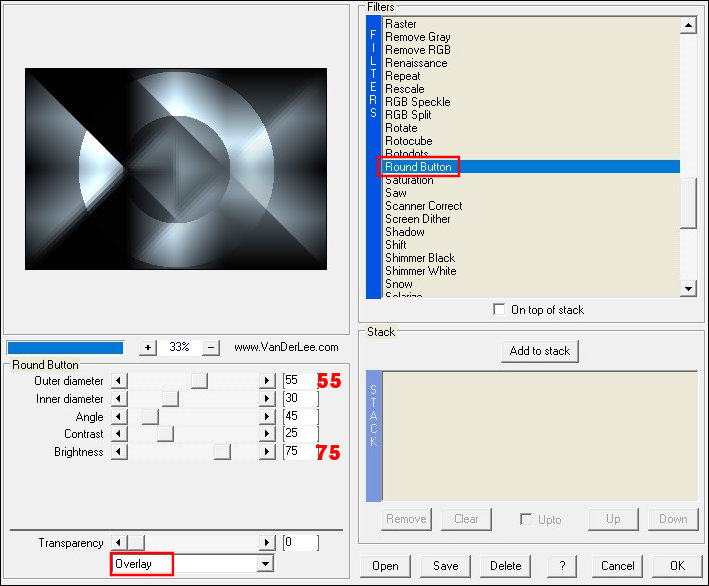Open the Overlay blend mode dropdown
Viewport: 709px width, 586px height.
[265, 564]
